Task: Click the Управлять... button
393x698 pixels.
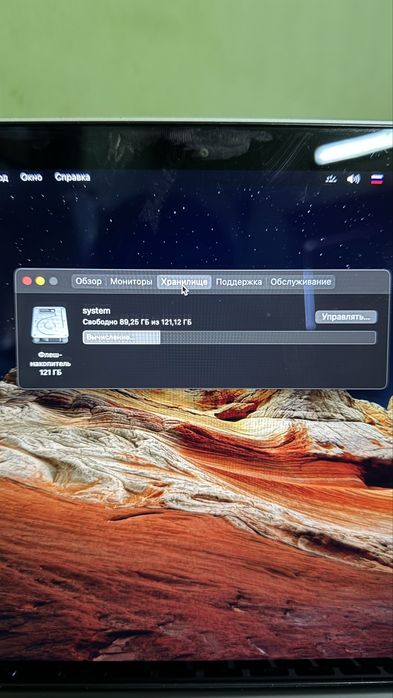Action: click(x=346, y=317)
